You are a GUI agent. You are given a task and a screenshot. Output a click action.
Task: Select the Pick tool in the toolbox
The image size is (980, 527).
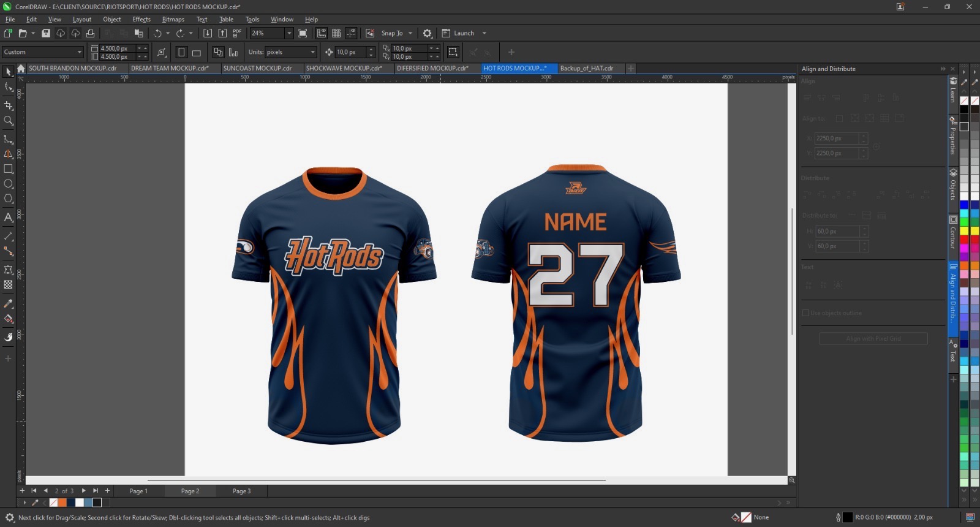(8, 72)
